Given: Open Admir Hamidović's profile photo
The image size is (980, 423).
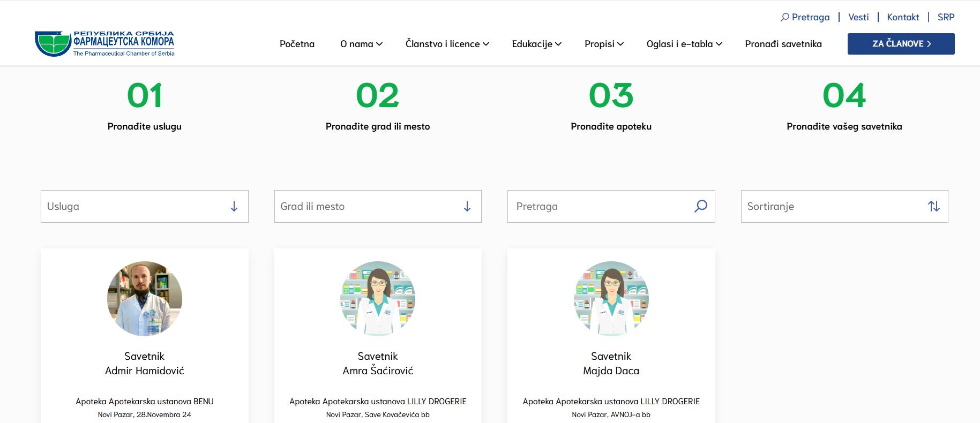Looking at the screenshot, I should tap(145, 299).
